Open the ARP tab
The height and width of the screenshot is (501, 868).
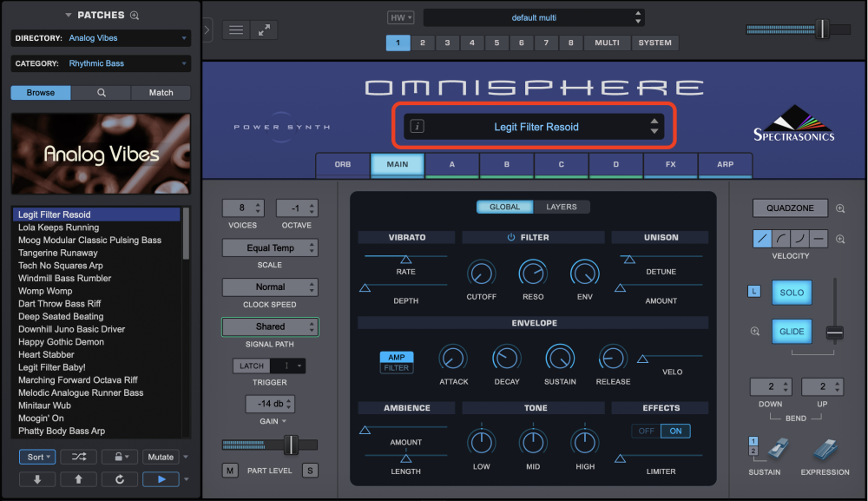pyautogui.click(x=725, y=164)
